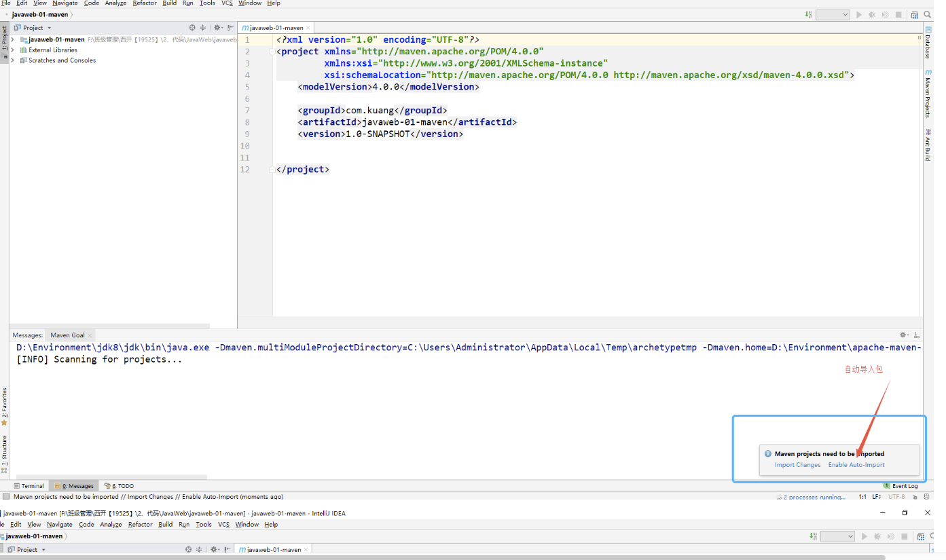Click the Build Project icon in top toolbar
This screenshot has height=560, width=946.
point(808,14)
